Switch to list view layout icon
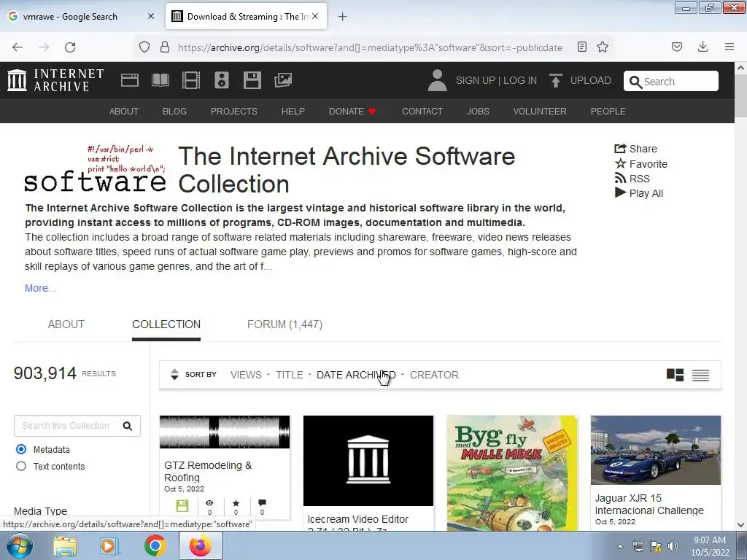 pyautogui.click(x=700, y=376)
